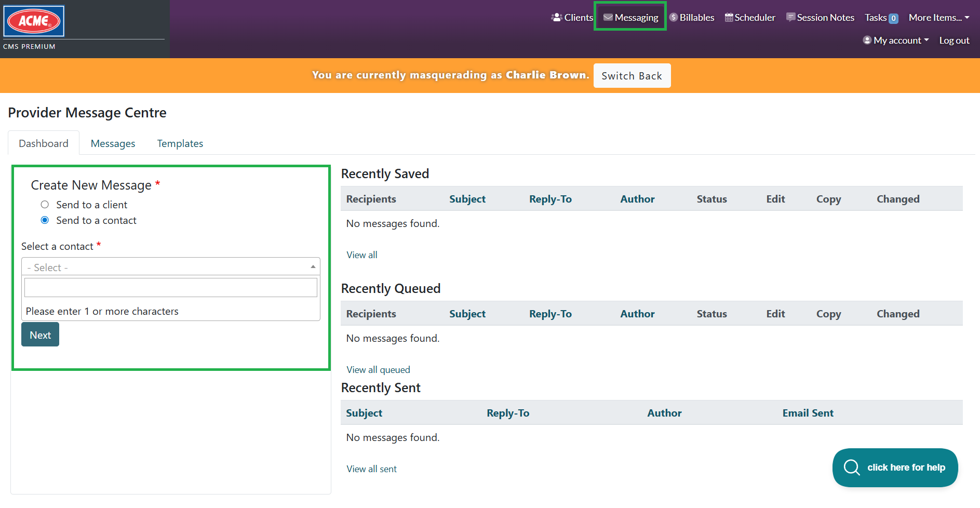Image resolution: width=980 pixels, height=508 pixels.
Task: Click Email Sent header in Recently Sent table
Action: 808,413
